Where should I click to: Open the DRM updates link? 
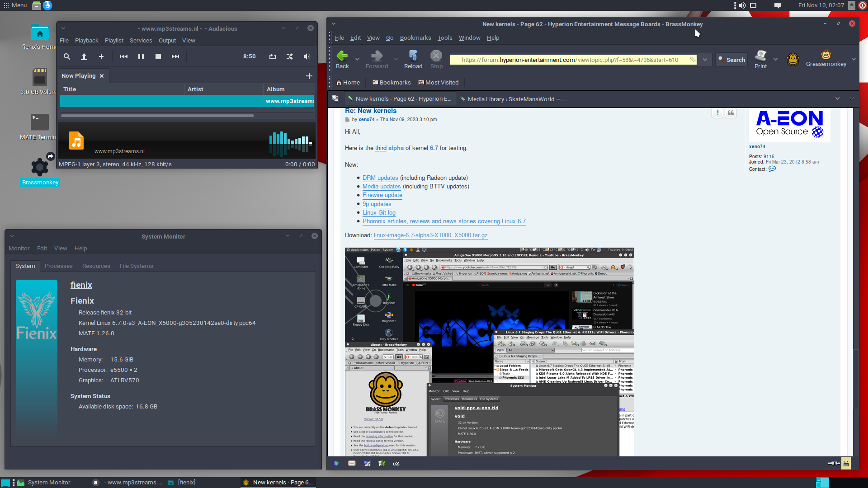(380, 178)
